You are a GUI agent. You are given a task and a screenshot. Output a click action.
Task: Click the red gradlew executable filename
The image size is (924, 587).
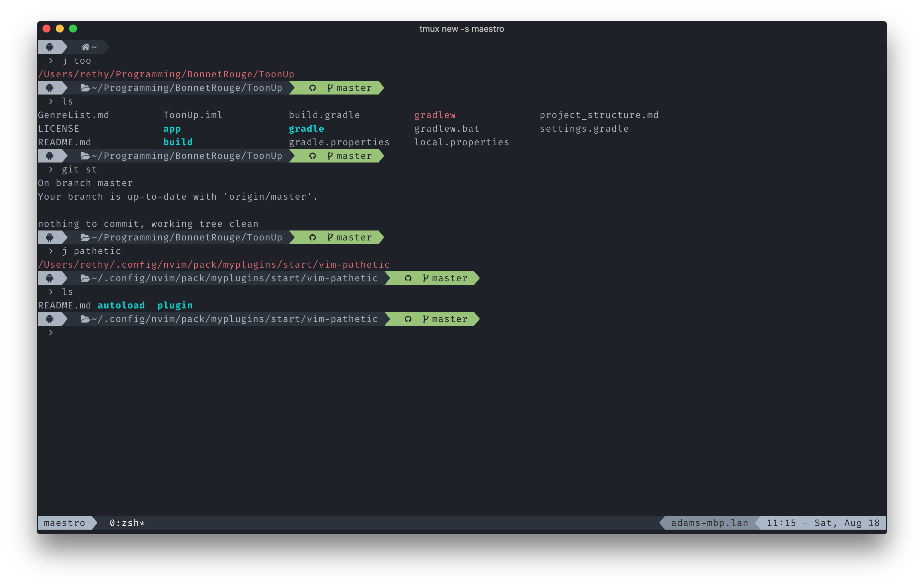[435, 115]
